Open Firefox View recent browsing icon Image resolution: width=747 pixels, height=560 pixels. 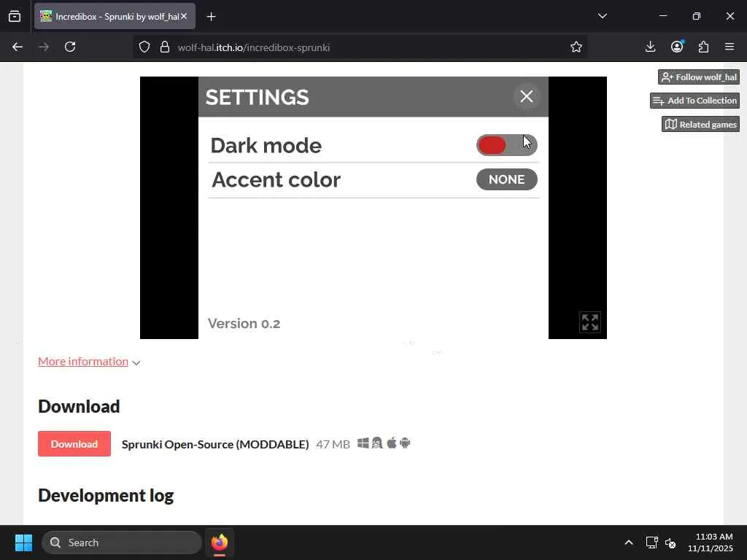point(15,16)
